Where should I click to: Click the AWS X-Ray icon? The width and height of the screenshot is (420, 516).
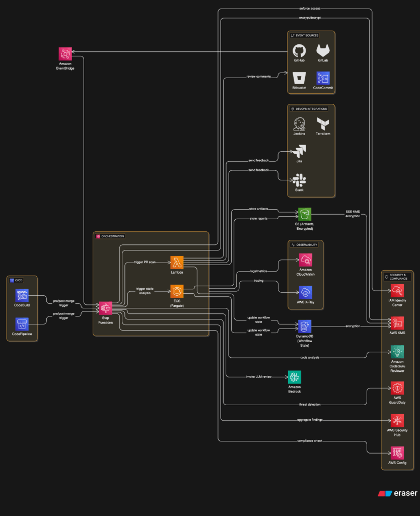click(305, 292)
